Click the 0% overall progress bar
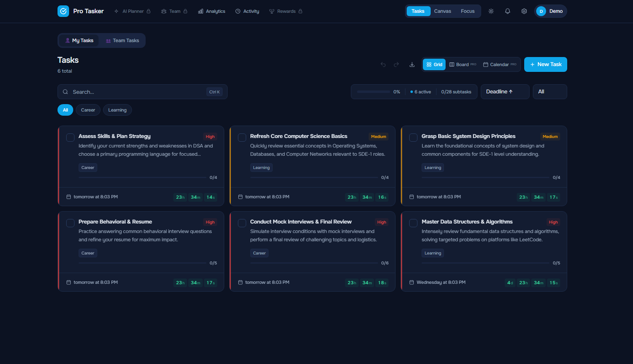Screen dimensions: 633x364 tap(373, 92)
